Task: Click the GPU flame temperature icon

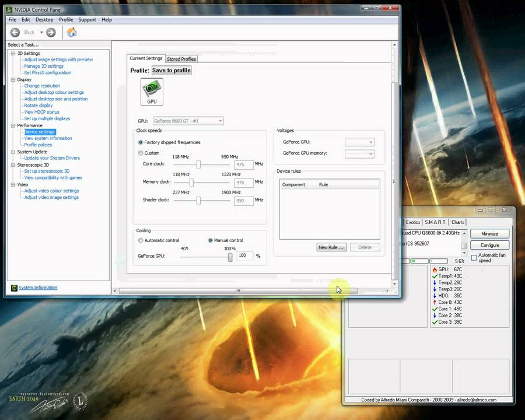Action: (x=435, y=269)
